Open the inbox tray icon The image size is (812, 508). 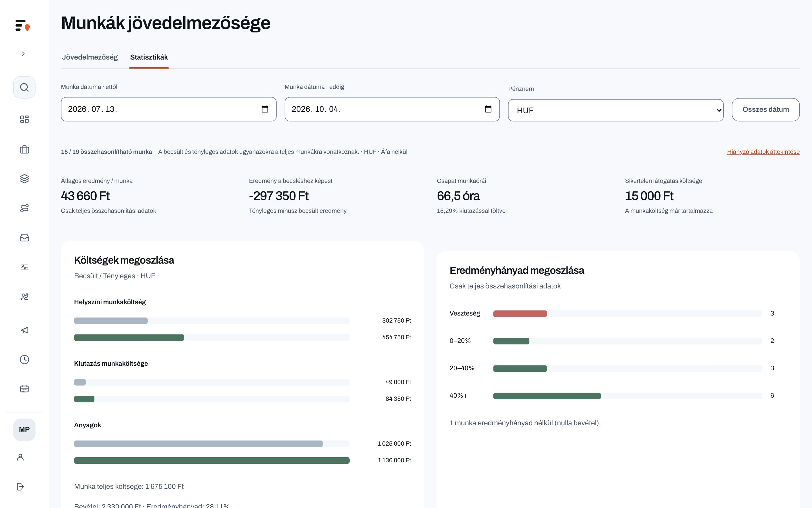click(x=24, y=238)
